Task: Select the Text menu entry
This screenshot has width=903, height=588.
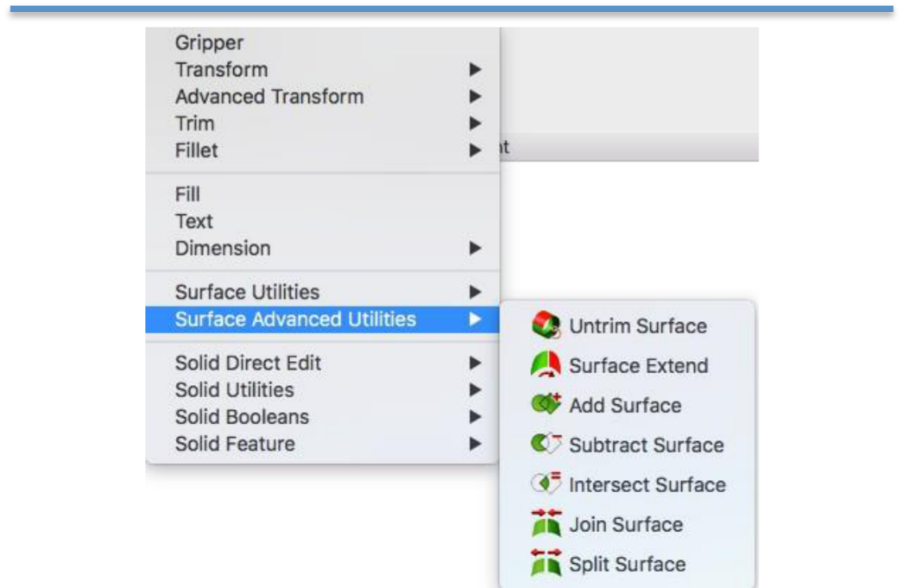Action: point(194,221)
